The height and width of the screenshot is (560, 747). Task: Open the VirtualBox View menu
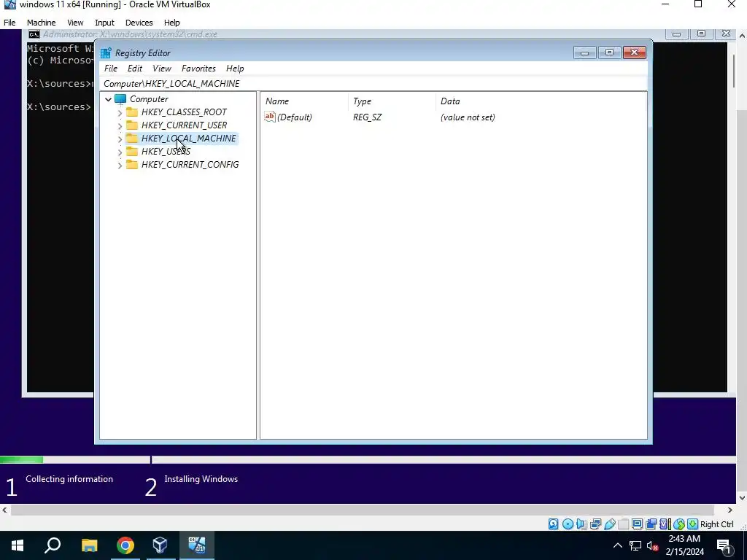(x=75, y=23)
